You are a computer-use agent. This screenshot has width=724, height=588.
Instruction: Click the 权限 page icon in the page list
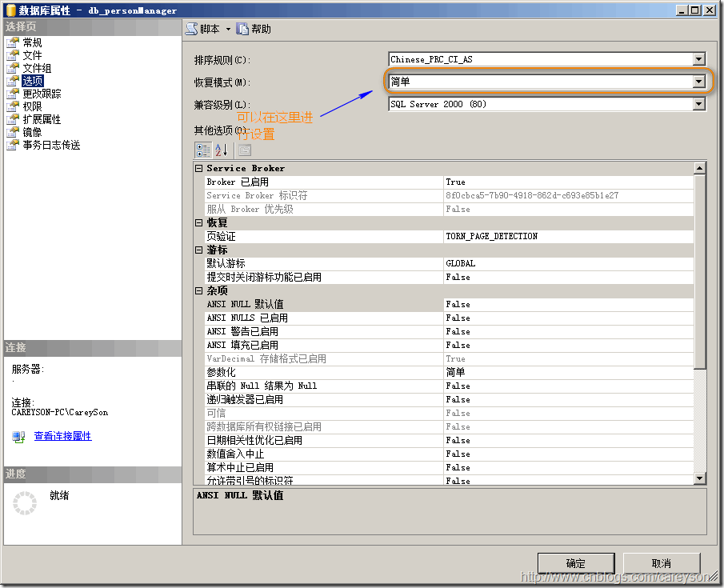click(13, 107)
